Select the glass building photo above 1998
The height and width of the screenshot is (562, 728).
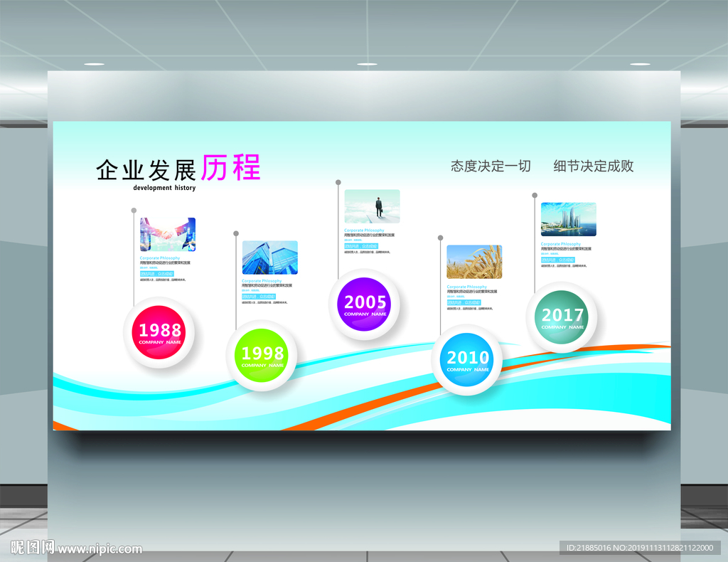[x=269, y=258]
